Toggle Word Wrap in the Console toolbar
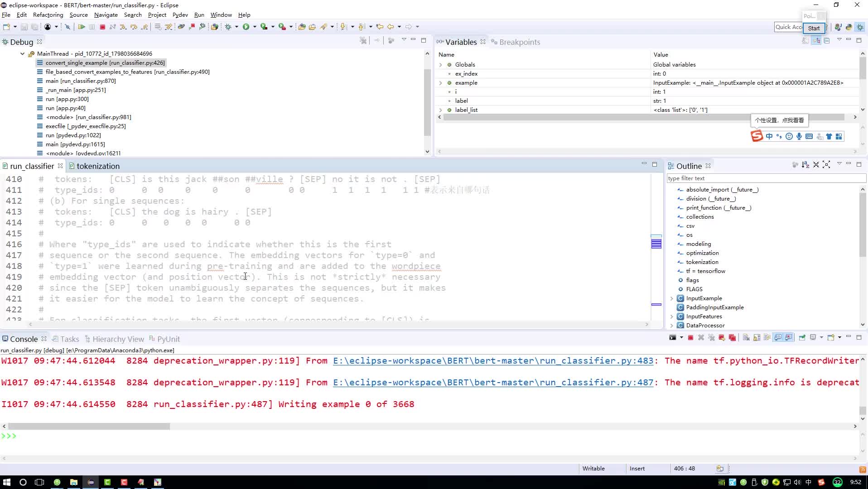The image size is (868, 489). [x=767, y=338]
